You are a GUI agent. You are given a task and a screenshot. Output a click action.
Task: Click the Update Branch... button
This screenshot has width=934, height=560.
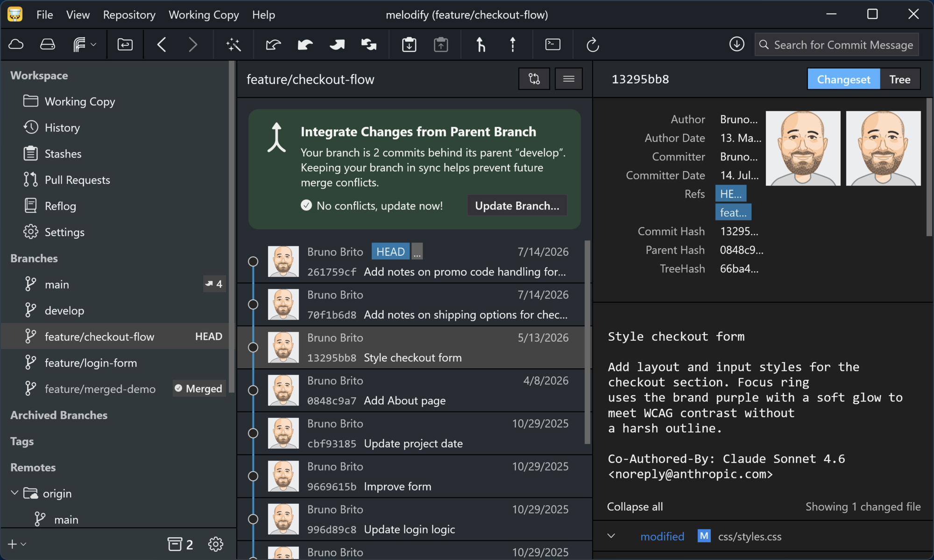pos(517,206)
